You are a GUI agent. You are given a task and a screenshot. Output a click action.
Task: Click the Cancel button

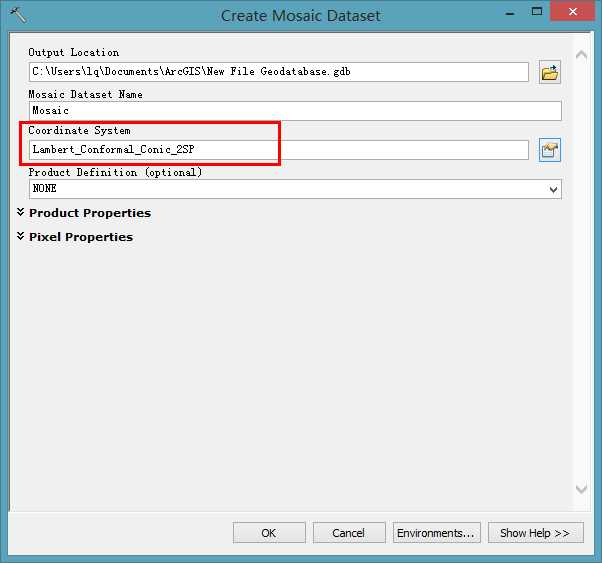(x=349, y=533)
